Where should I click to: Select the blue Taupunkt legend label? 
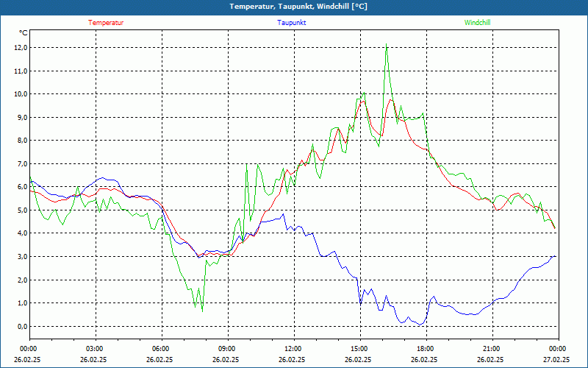click(x=292, y=22)
